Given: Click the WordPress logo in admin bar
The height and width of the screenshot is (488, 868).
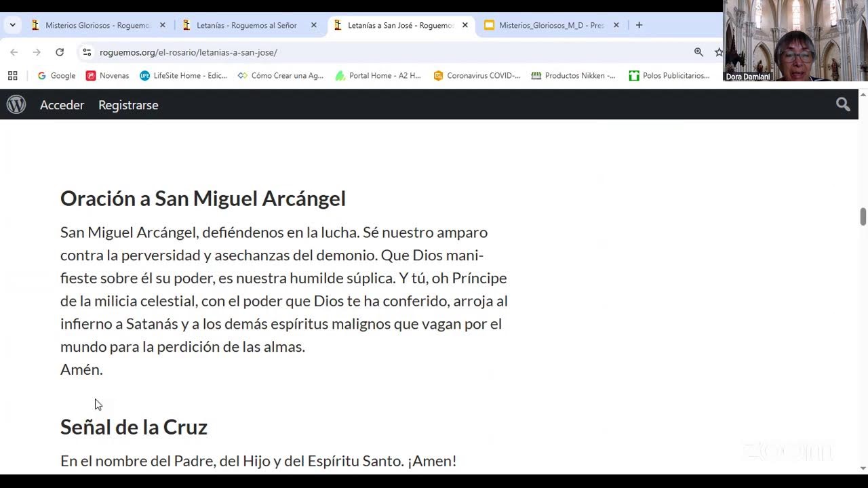Looking at the screenshot, I should coord(16,104).
